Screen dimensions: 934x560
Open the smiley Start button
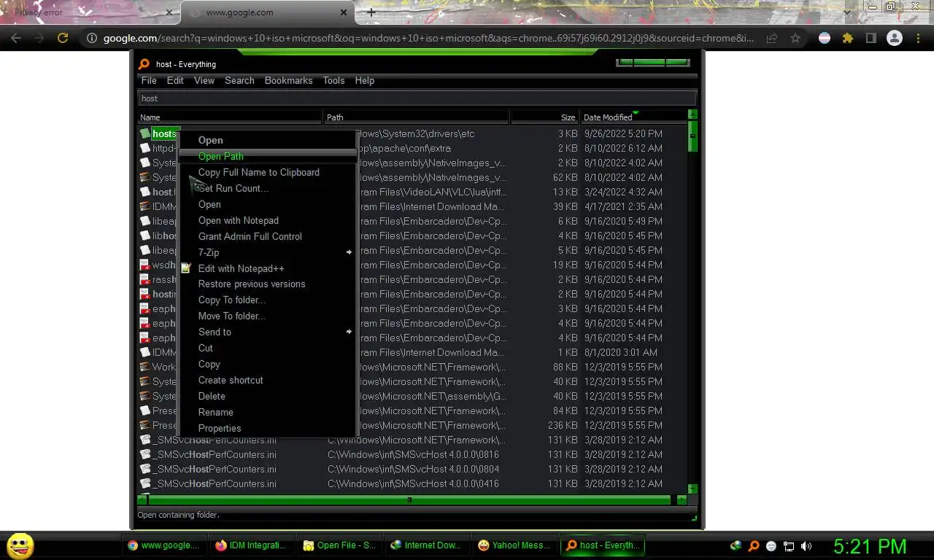(x=20, y=545)
